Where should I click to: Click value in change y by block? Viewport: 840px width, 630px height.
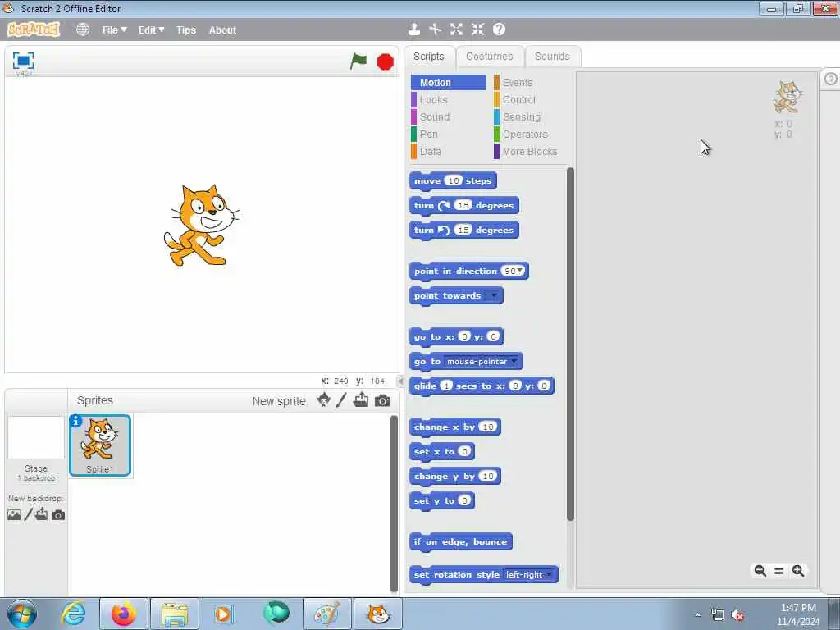(487, 477)
